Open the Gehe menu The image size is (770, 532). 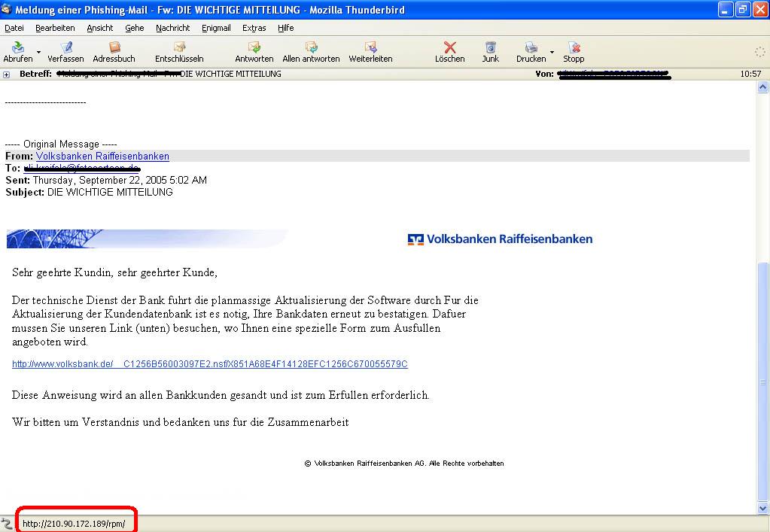tap(134, 28)
